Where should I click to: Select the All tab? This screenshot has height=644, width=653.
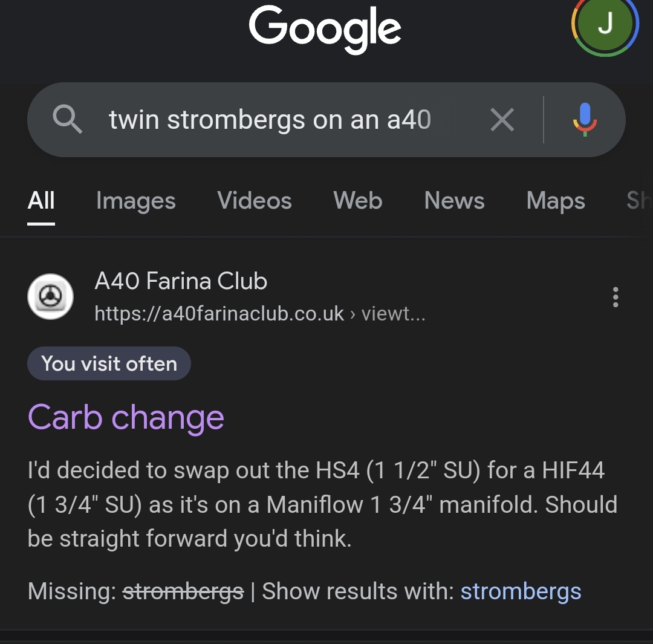pyautogui.click(x=41, y=201)
